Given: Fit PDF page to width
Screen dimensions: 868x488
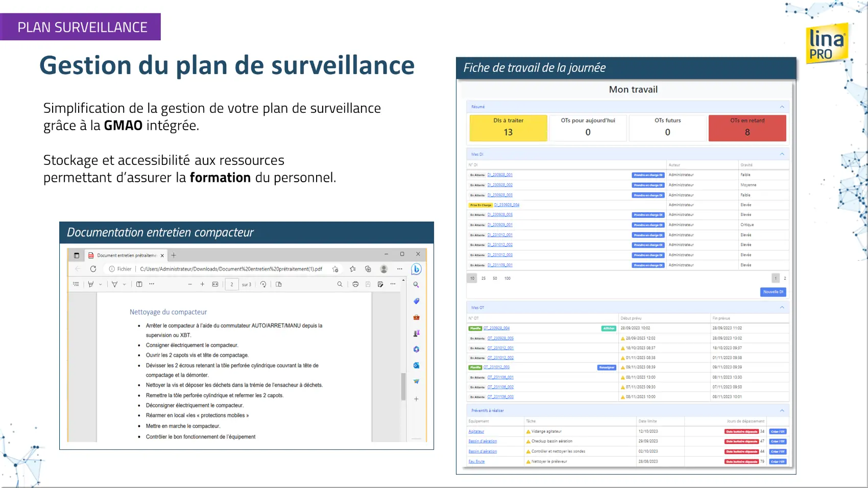Looking at the screenshot, I should (x=215, y=284).
